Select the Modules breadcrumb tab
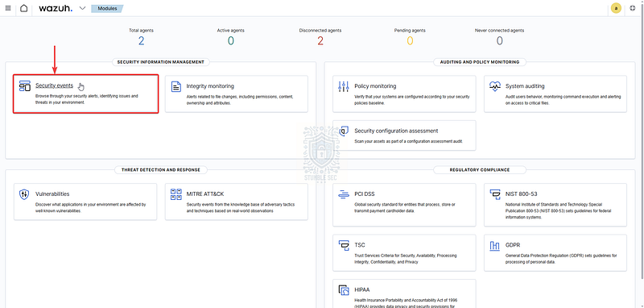644x308 pixels. pyautogui.click(x=107, y=8)
